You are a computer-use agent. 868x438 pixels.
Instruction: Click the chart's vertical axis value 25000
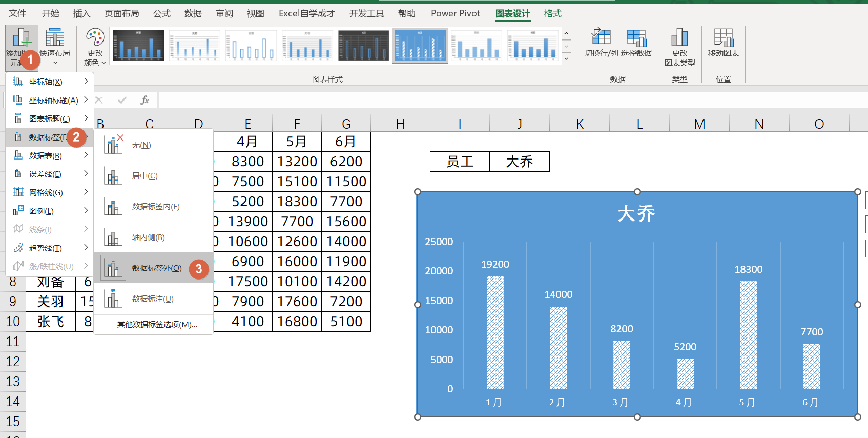click(x=439, y=242)
